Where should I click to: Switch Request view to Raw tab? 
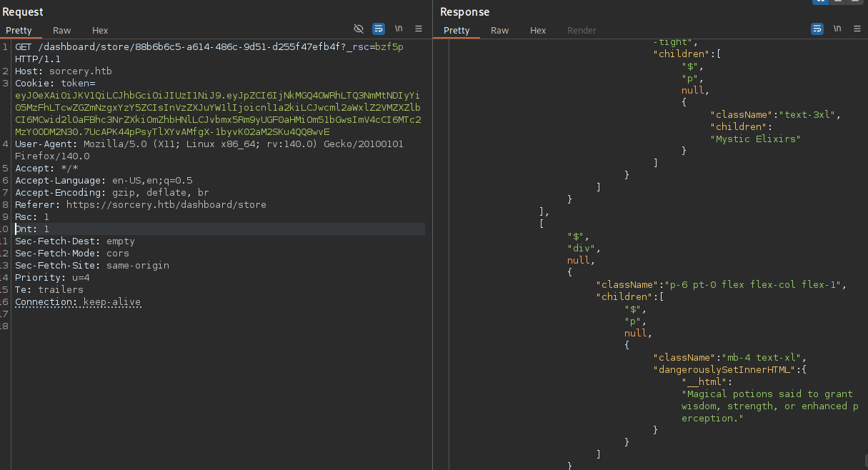[62, 31]
